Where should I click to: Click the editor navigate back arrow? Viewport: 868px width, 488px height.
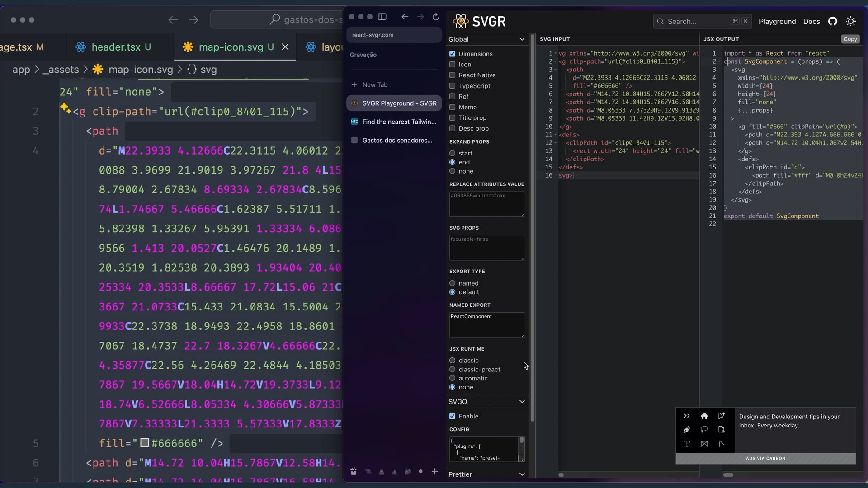coord(173,20)
